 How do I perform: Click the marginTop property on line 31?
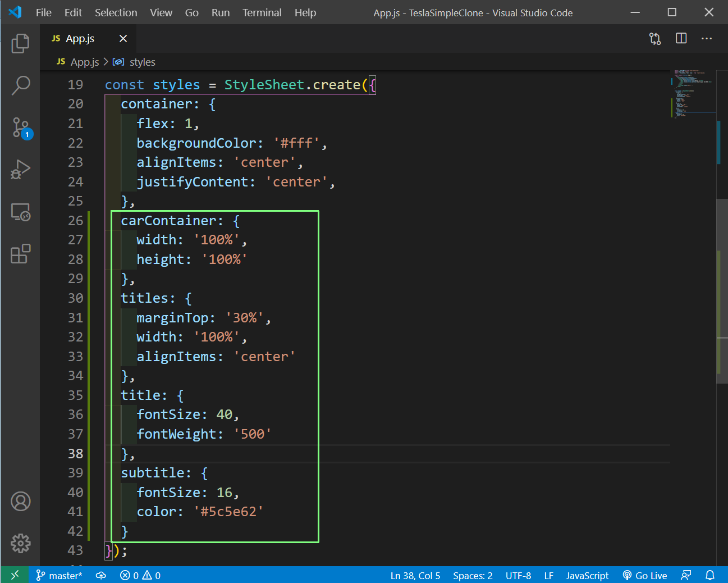[x=172, y=318]
